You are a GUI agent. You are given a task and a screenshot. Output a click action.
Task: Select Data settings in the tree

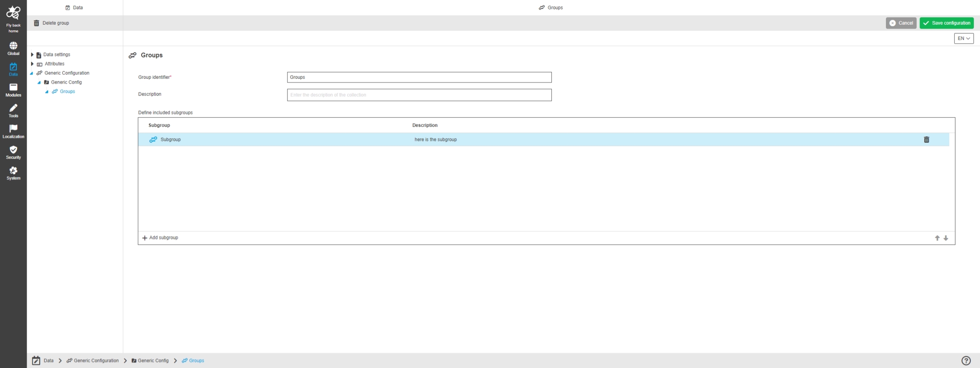[x=57, y=55]
